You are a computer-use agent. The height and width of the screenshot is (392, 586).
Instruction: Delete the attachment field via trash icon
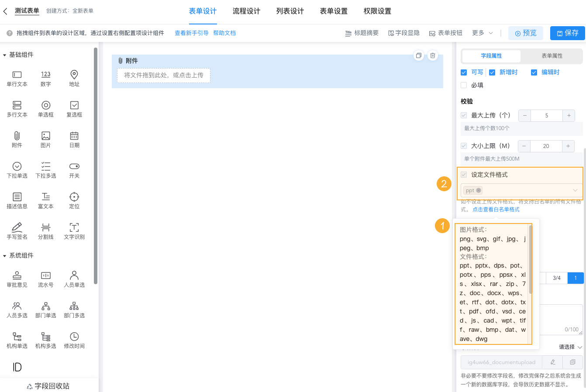(433, 55)
